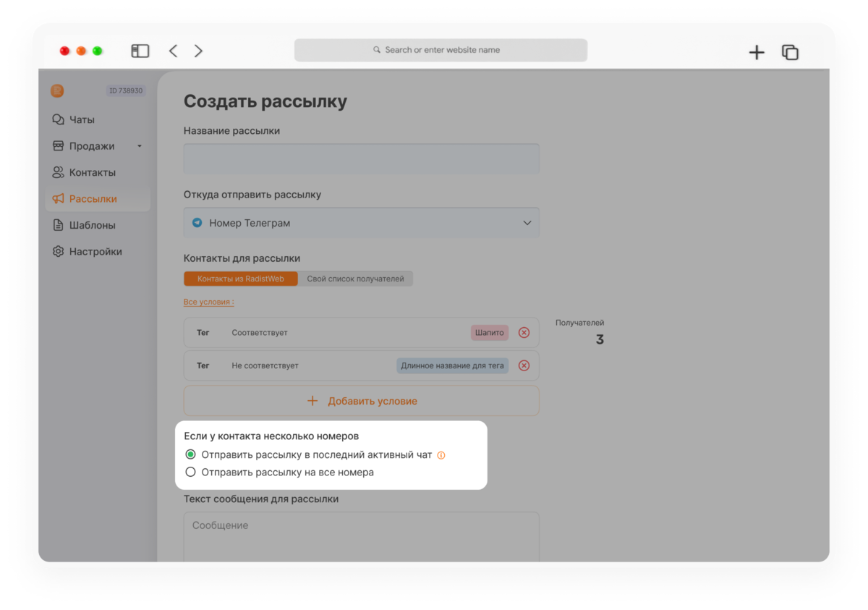Switch to Контакты из RadistWeb tab
This screenshot has height=610, width=868.
241,279
